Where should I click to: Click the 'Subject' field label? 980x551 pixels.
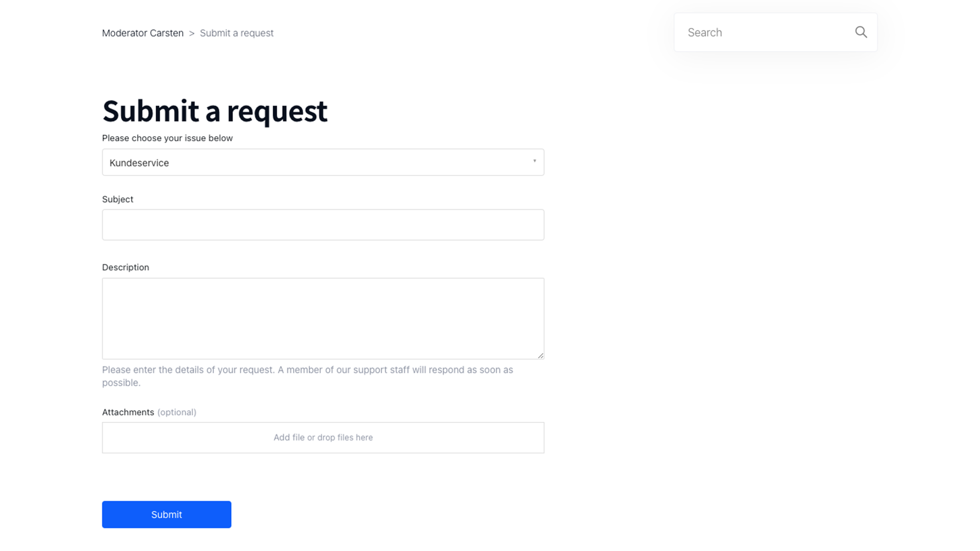point(117,199)
